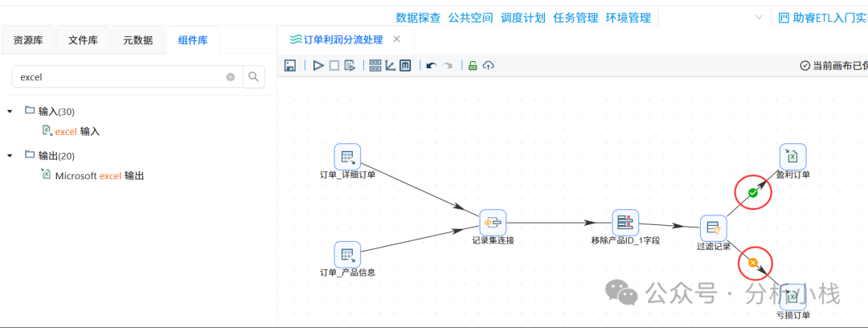This screenshot has width=868, height=328.
Task: Open the 任务管理 link
Action: (575, 18)
